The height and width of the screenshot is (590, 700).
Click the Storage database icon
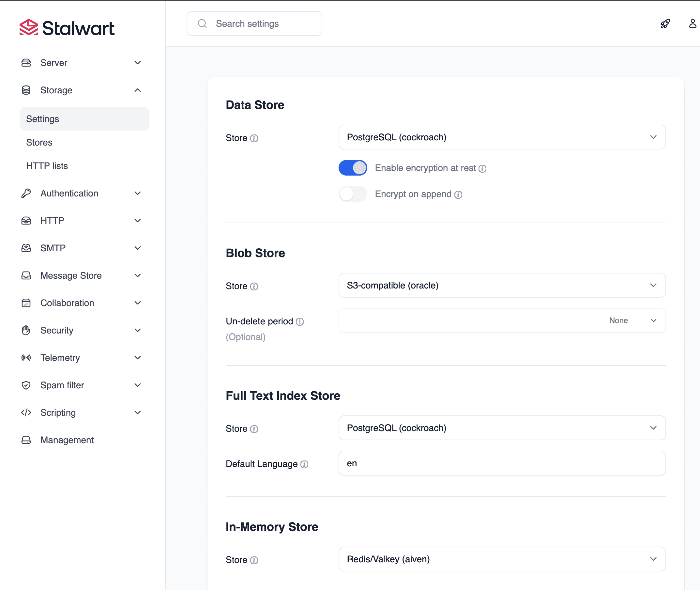click(x=26, y=90)
